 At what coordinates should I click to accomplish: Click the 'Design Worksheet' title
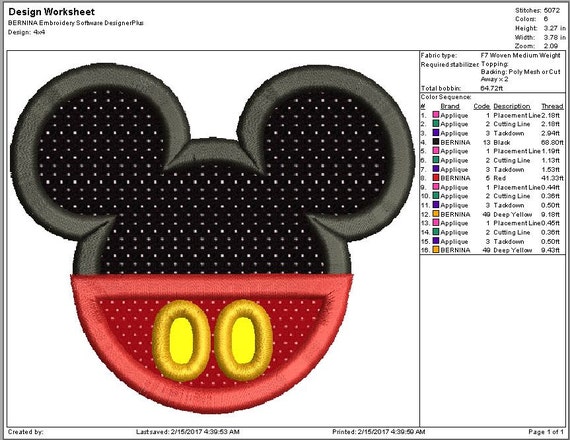coord(51,12)
